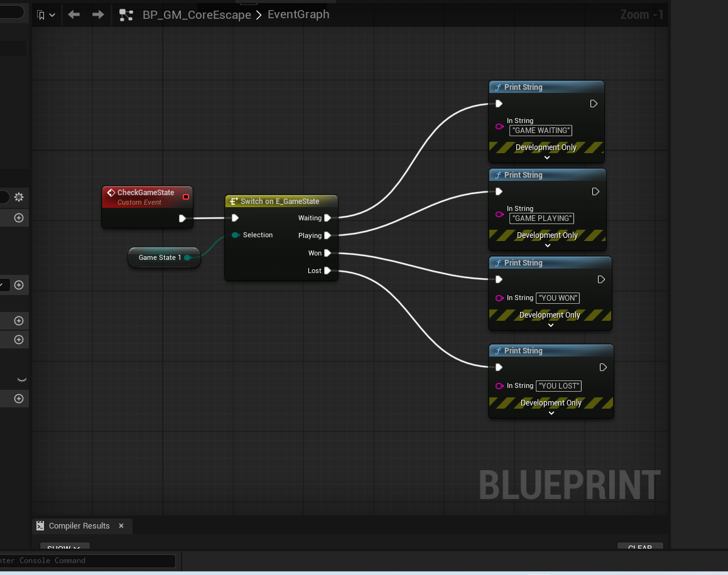The width and height of the screenshot is (728, 575).
Task: Edit the "GAME WAITING" string field
Action: pos(541,131)
